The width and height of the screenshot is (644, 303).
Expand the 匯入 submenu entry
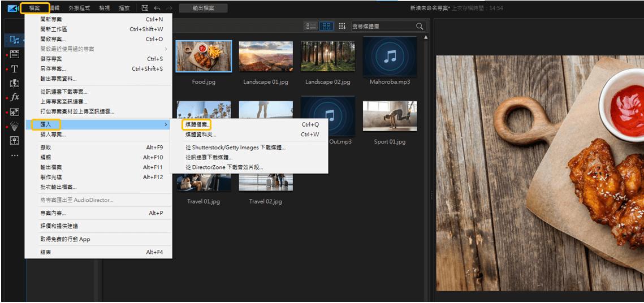(98, 124)
